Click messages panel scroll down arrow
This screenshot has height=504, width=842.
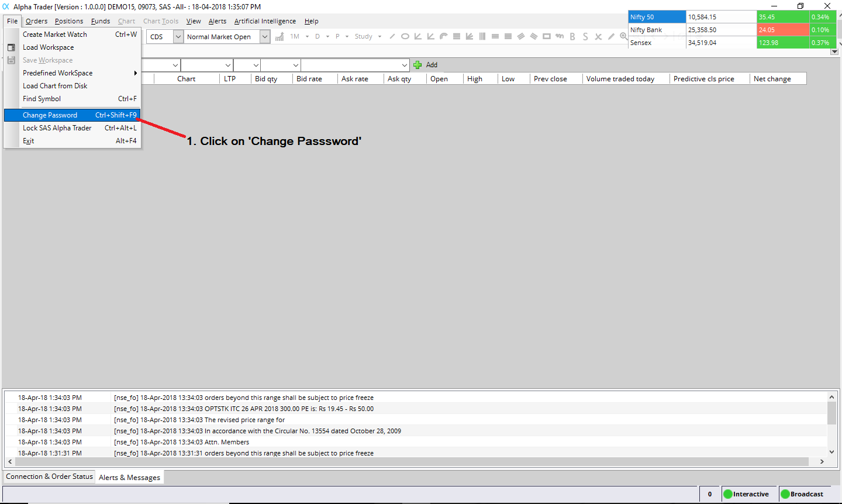pyautogui.click(x=831, y=451)
